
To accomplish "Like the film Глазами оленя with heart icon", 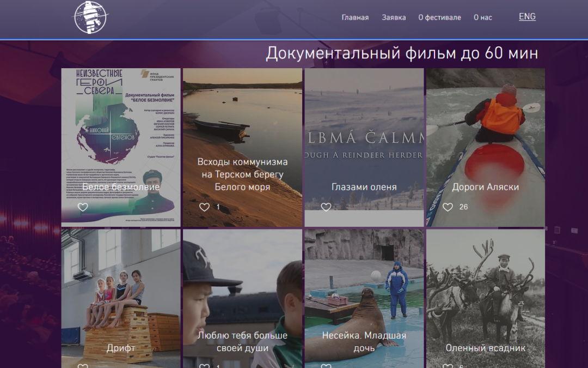I will click(x=326, y=207).
